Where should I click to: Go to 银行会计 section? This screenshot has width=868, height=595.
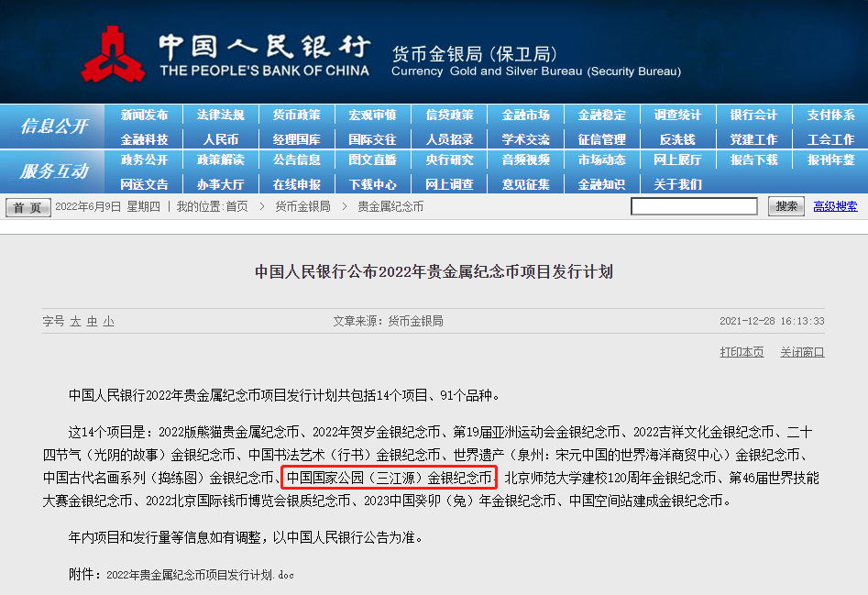[754, 116]
